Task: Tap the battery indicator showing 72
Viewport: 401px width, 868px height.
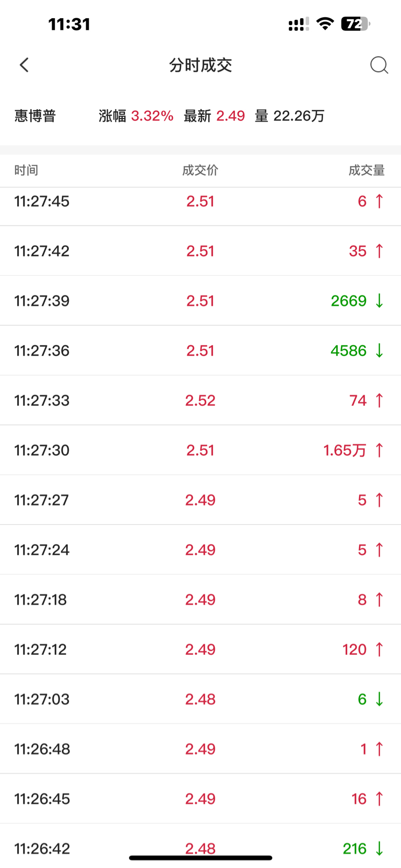Action: 356,24
